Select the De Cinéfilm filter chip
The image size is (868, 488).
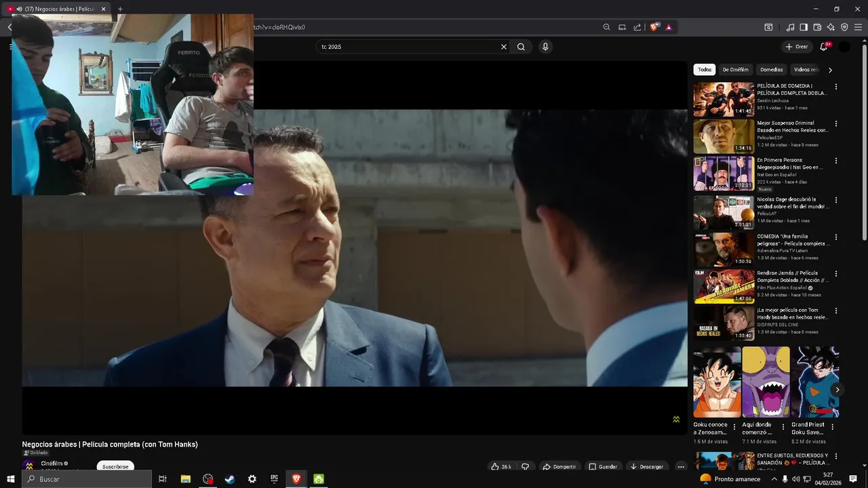click(735, 70)
